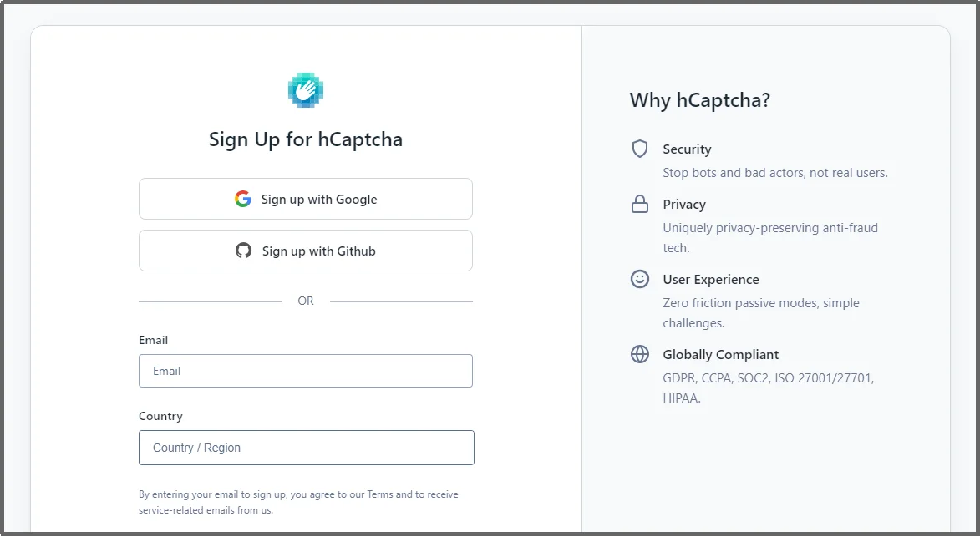Click the Privacy section title
This screenshot has width=980, height=537.
tap(684, 204)
